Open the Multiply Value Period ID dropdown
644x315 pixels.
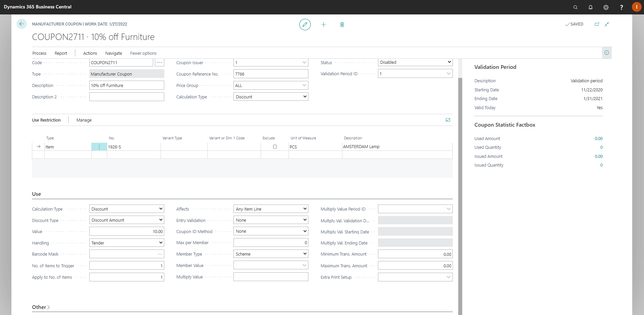tap(448, 209)
